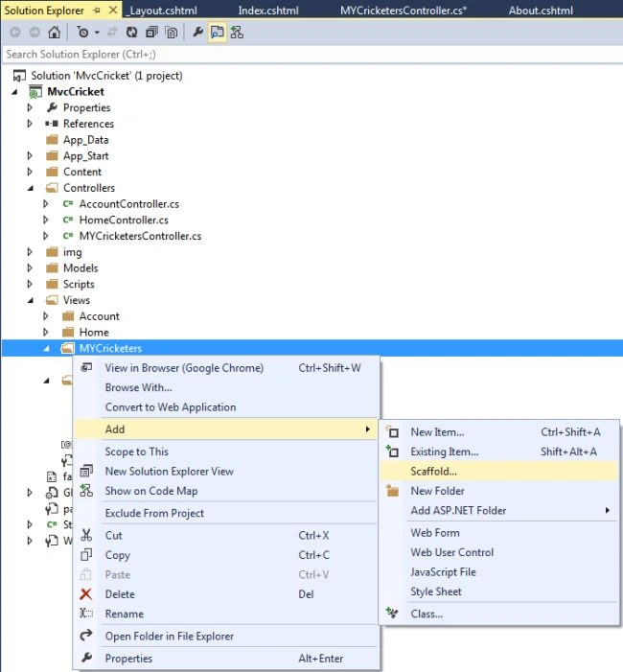This screenshot has height=672, width=623.
Task: Close the Solution Explorer panel
Action: 113,10
